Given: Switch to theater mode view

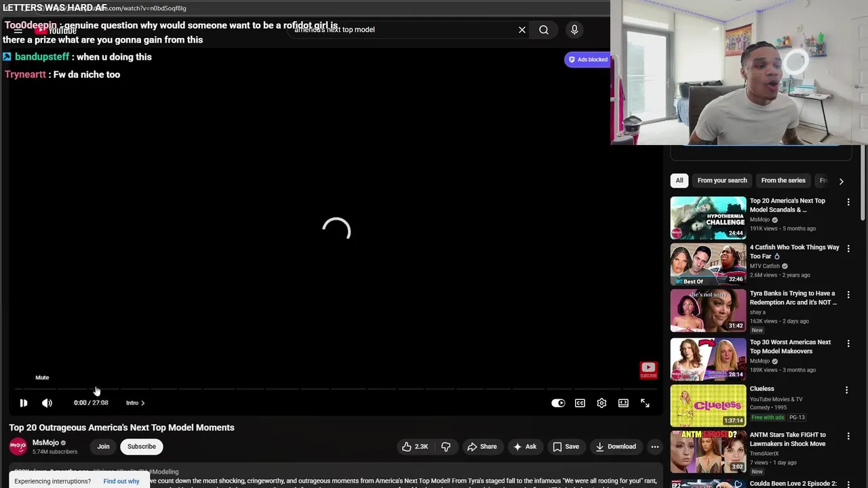Looking at the screenshot, I should pos(623,403).
